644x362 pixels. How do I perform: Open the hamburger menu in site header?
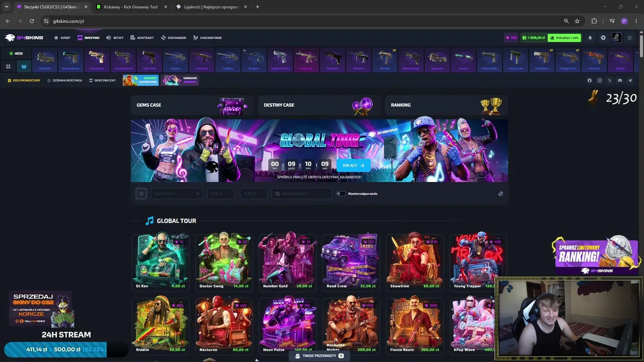[x=629, y=38]
